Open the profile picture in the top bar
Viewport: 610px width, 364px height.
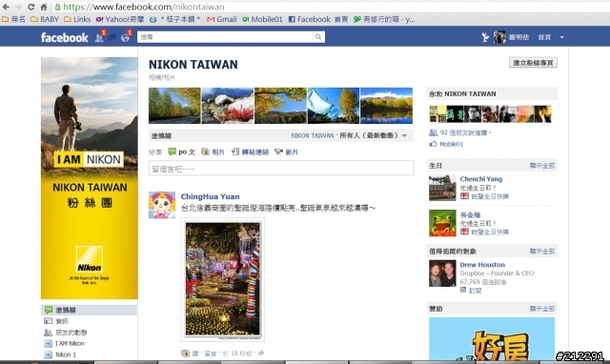tap(499, 37)
